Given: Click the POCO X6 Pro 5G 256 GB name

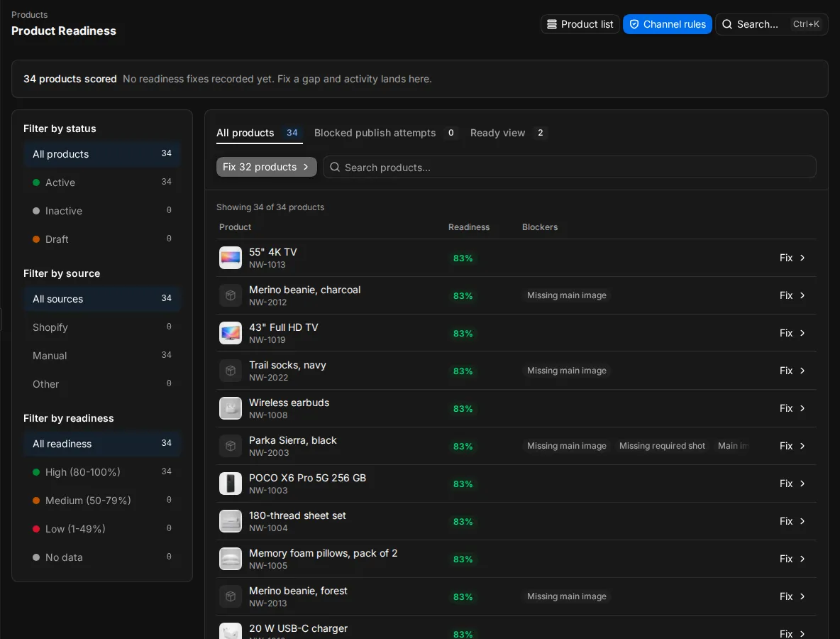Looking at the screenshot, I should pos(307,478).
